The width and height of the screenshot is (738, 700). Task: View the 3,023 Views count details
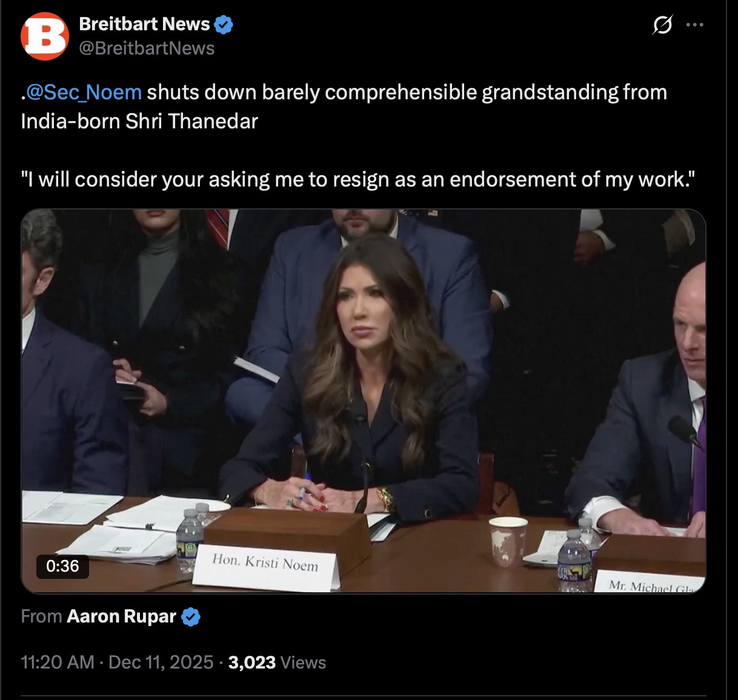coord(277,662)
